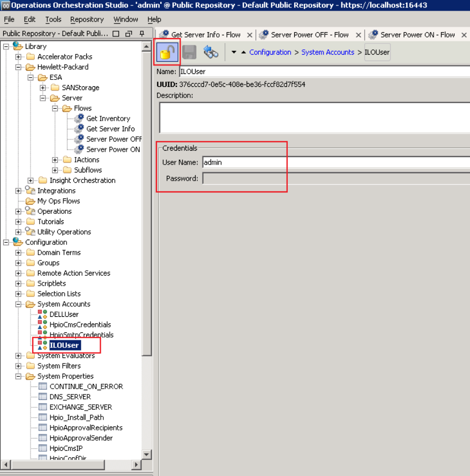Go to Configuration breadcrumb link
Screen dimensions: 470x476
click(x=270, y=53)
